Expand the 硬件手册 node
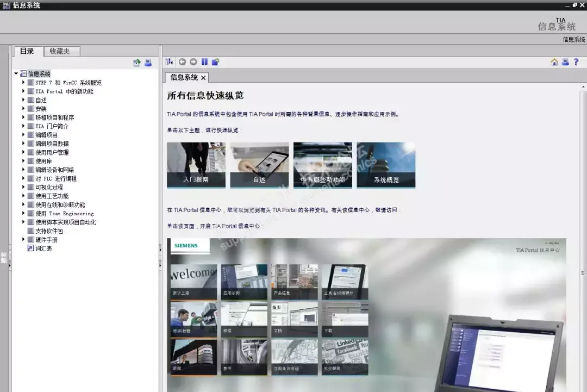The height and width of the screenshot is (392, 587). (x=23, y=239)
